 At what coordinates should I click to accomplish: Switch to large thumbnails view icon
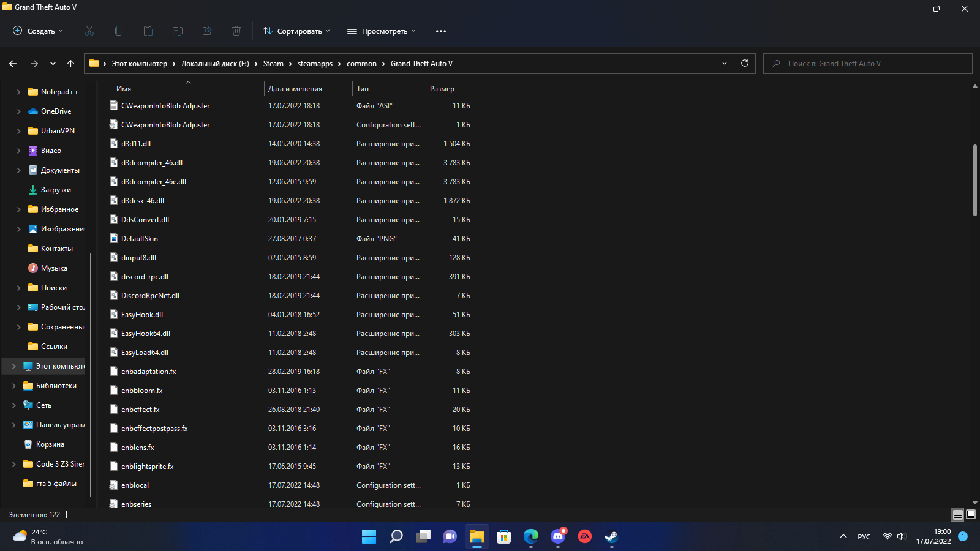tap(971, 515)
